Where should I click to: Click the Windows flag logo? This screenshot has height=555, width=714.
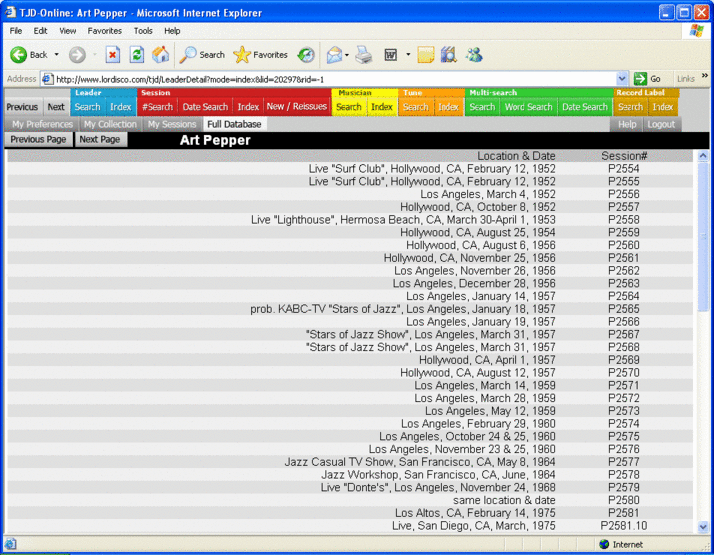pos(696,31)
